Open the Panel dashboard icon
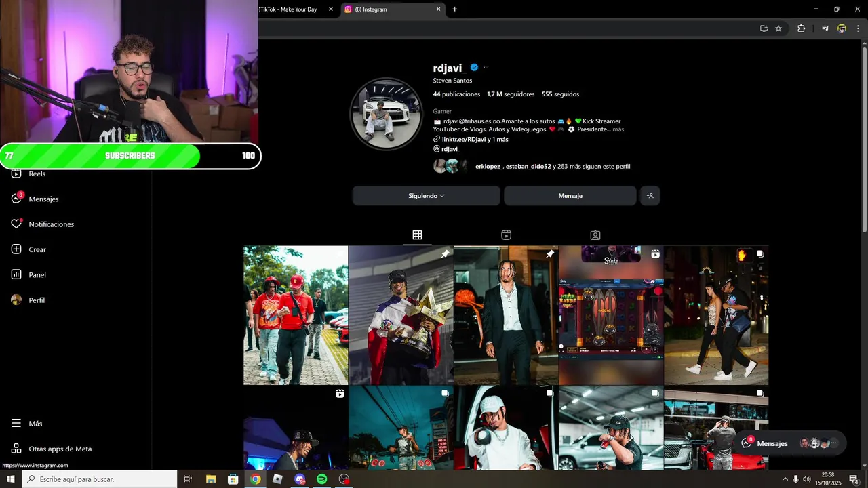868x488 pixels. tap(17, 274)
